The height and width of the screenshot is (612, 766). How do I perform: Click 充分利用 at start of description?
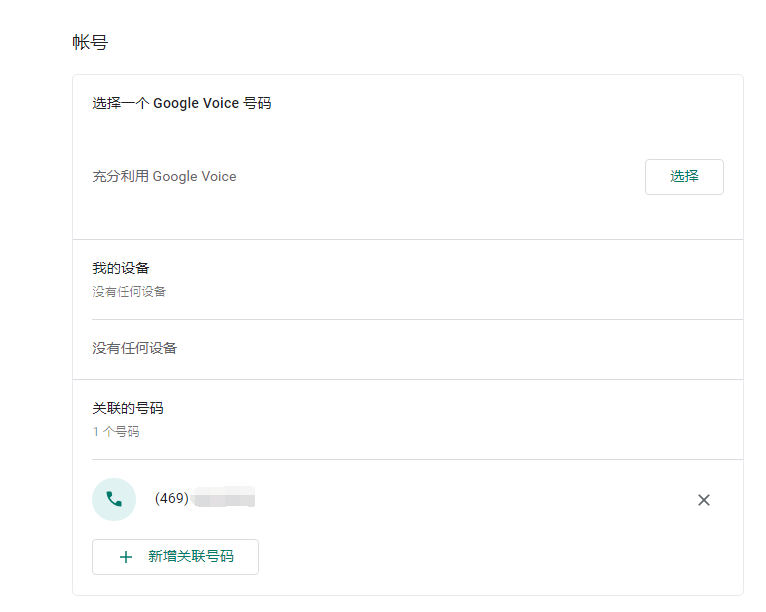coord(121,176)
